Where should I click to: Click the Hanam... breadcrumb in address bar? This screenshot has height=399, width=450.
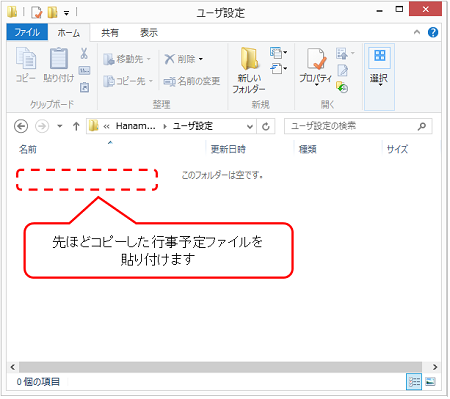[135, 126]
